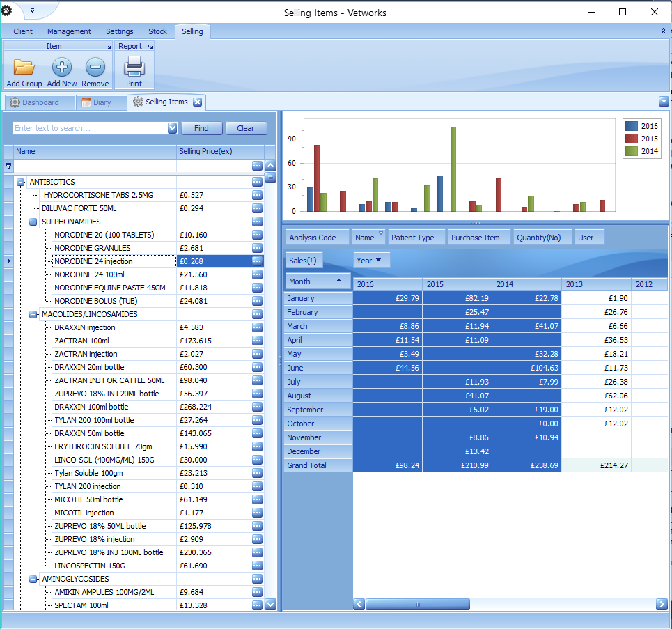
Task: Select the DRAXXIN 20ml bottle item
Action: pos(89,367)
